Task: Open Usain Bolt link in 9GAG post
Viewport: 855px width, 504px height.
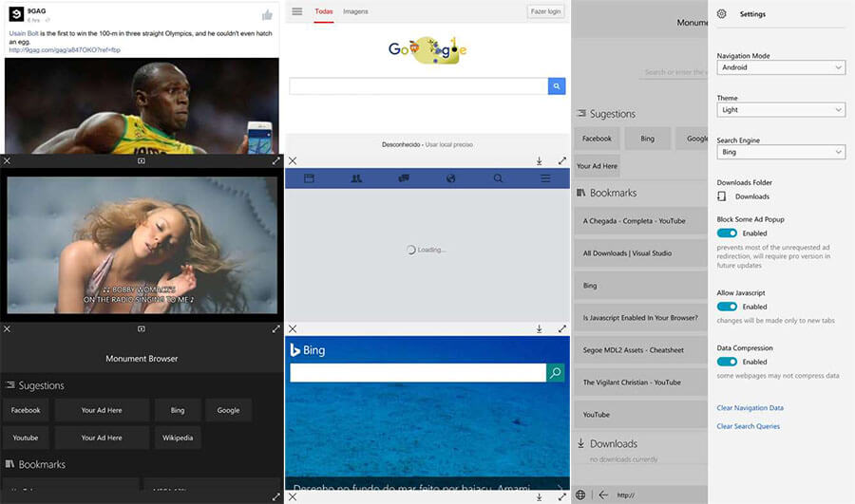Action: pos(24,33)
